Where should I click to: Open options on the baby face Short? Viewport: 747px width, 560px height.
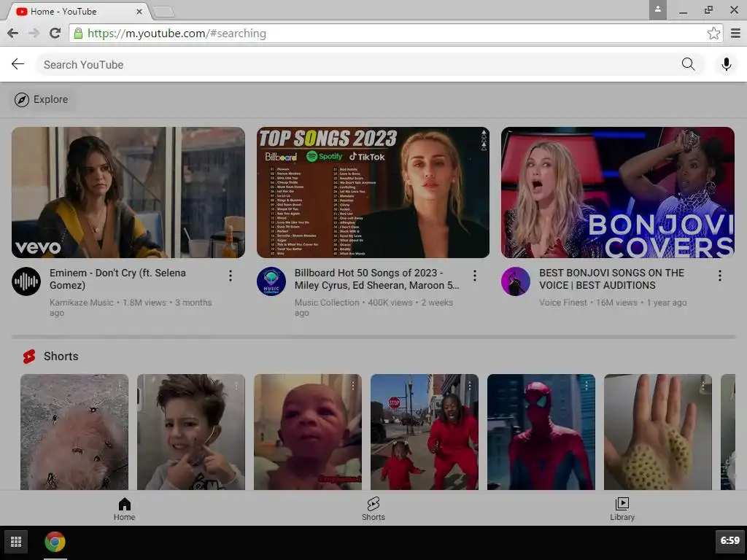point(353,385)
